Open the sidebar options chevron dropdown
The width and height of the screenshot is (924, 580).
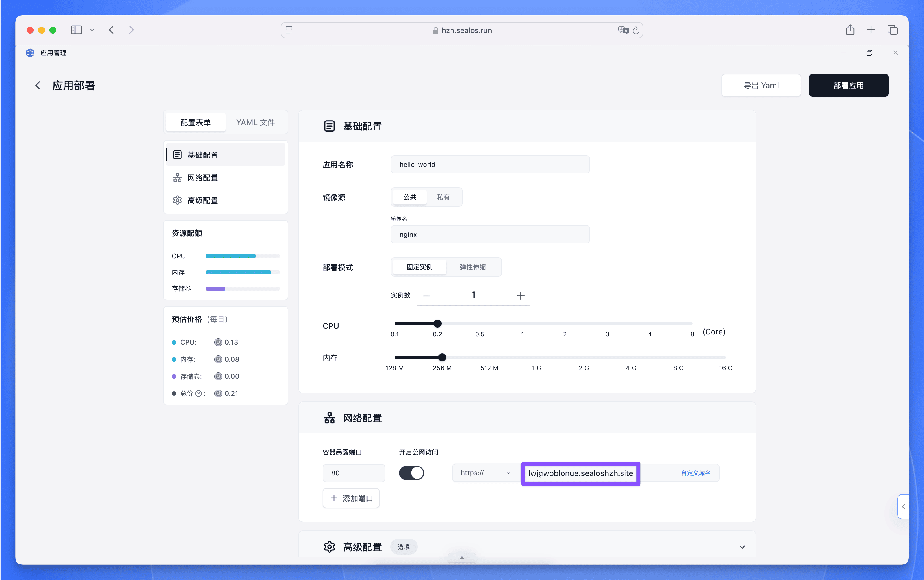92,30
